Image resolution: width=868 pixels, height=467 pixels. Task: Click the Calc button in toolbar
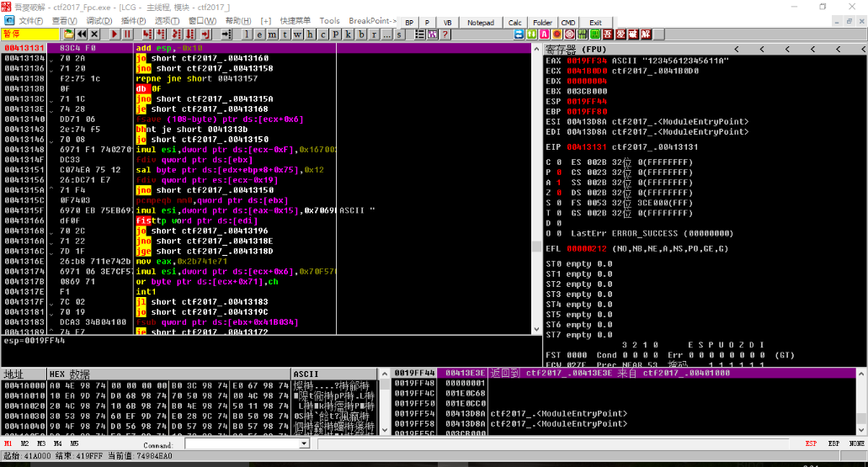515,22
